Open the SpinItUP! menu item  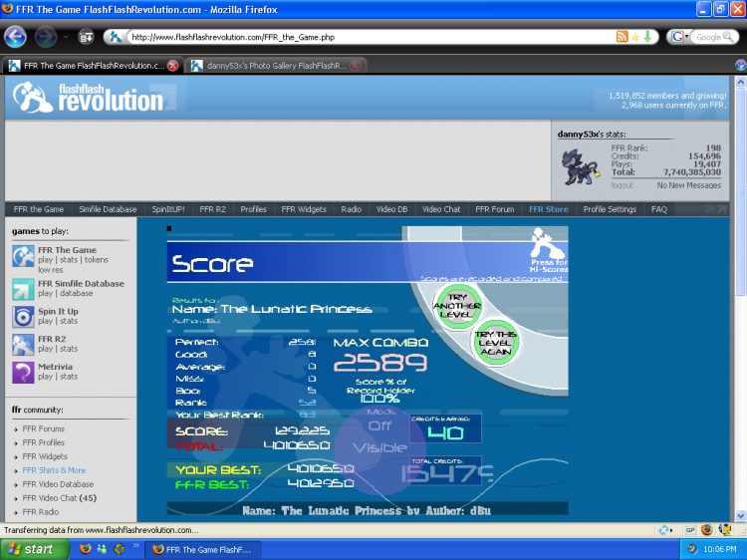168,209
